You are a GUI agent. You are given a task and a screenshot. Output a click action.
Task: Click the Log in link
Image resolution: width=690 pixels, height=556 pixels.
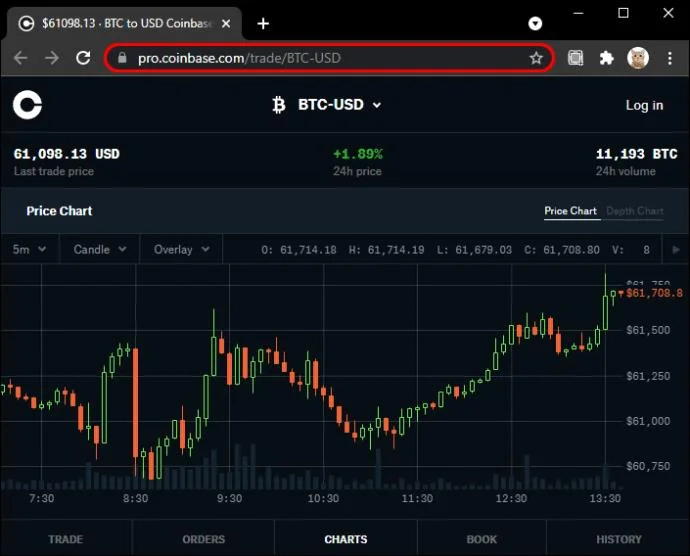[x=644, y=105]
